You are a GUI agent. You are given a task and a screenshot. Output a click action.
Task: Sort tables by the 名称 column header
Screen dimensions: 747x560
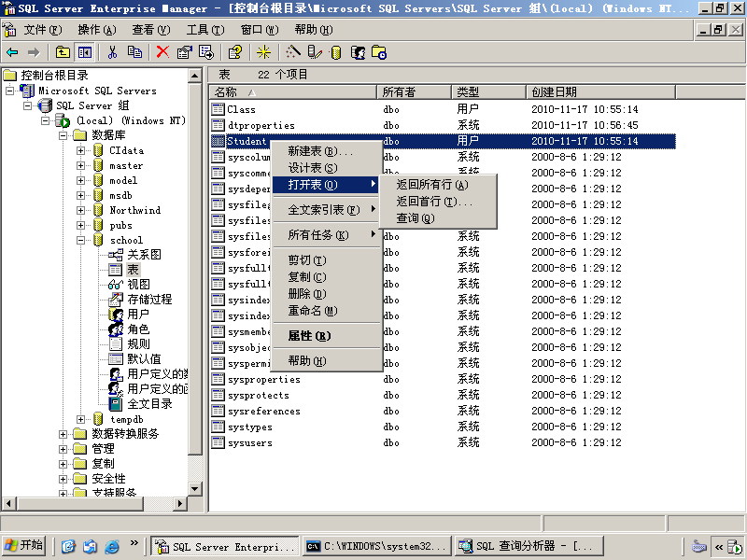coord(293,91)
